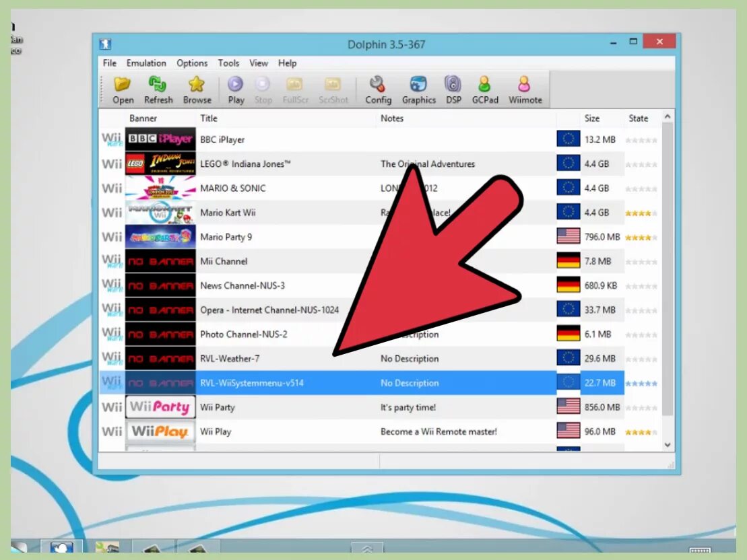
Task: Click the vertical scrollbar thumb
Action: pos(668,269)
